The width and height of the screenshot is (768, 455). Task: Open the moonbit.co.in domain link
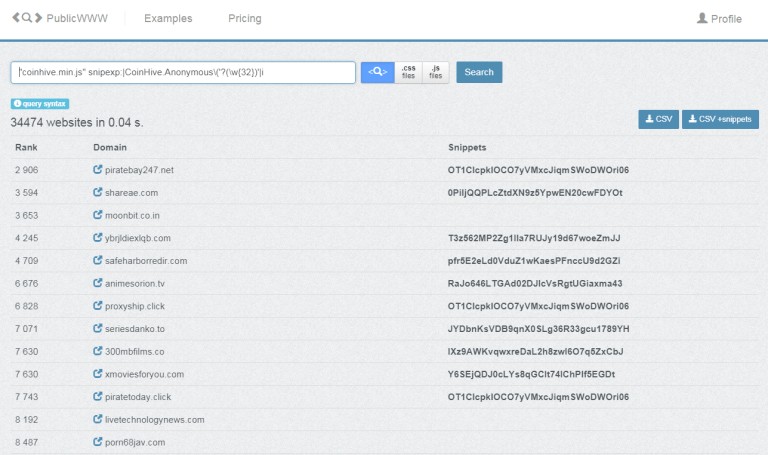tap(132, 216)
